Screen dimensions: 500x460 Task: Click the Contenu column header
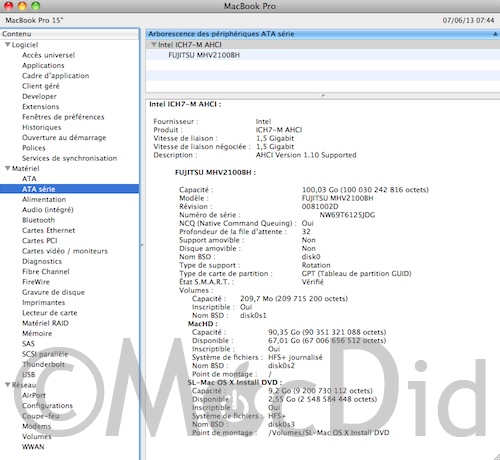click(69, 34)
